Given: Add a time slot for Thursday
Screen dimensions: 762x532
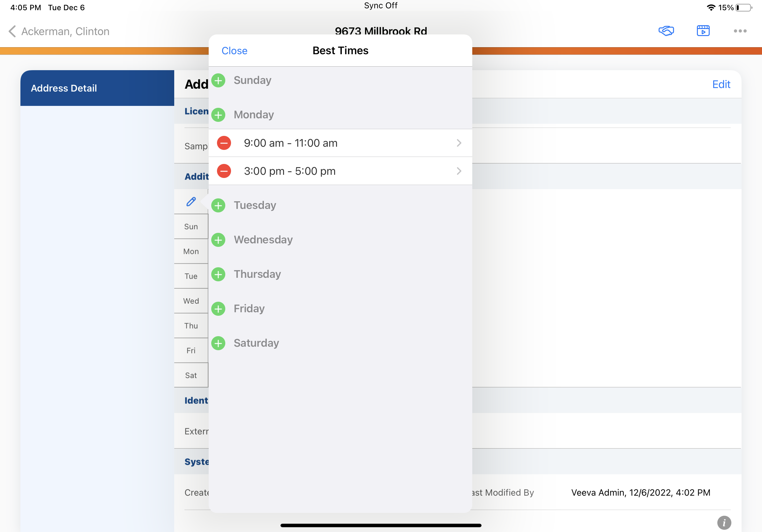Looking at the screenshot, I should 218,275.
